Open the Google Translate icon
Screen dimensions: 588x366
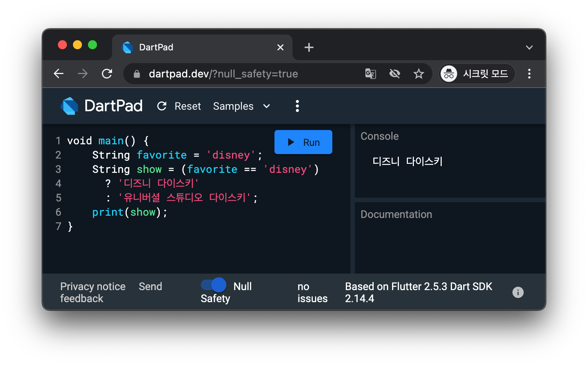click(x=371, y=74)
